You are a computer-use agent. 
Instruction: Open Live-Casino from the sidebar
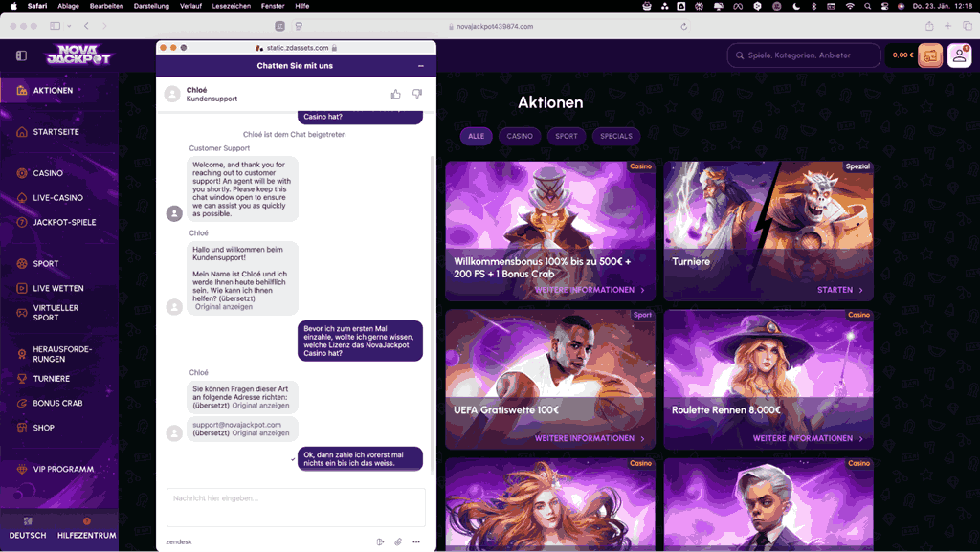[x=57, y=198]
